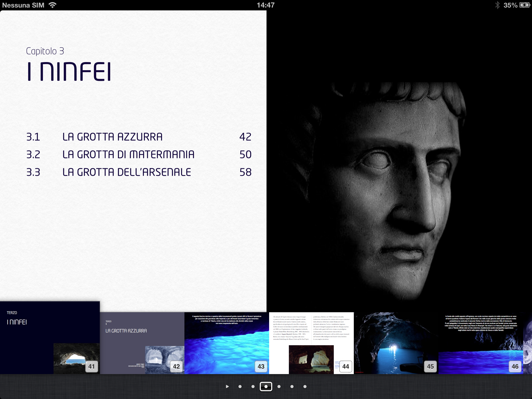Open page 41 'Terzo I Ninfei' thumbnail

pyautogui.click(x=50, y=338)
